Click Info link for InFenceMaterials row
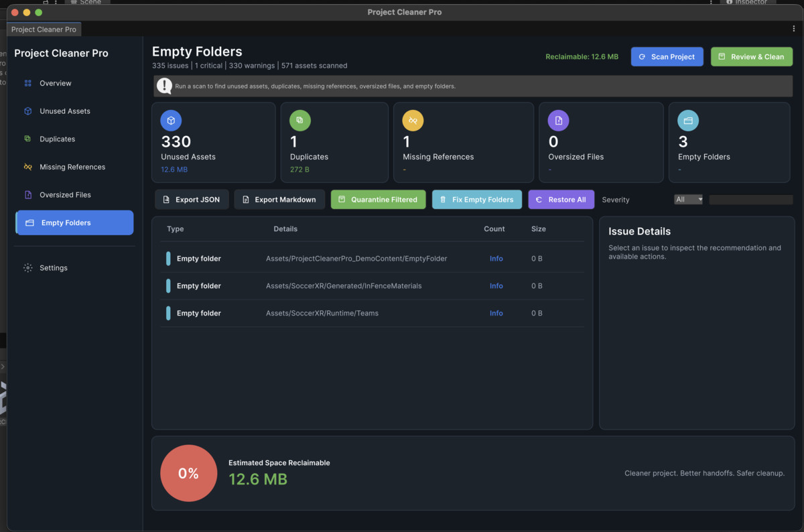 (x=496, y=286)
